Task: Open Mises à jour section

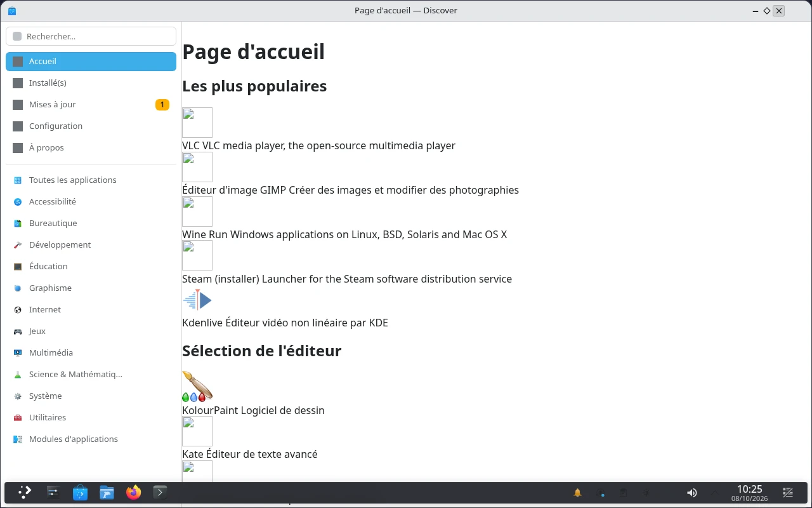Action: tap(91, 105)
